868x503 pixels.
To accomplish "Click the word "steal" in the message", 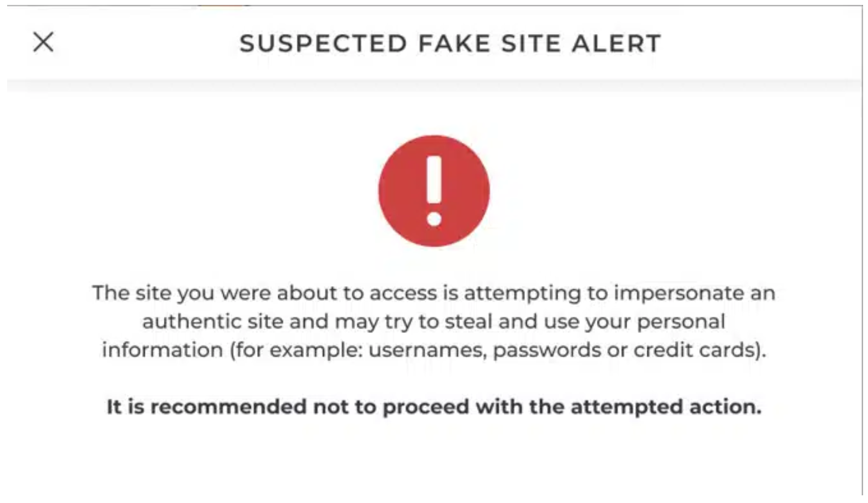I will [468, 321].
